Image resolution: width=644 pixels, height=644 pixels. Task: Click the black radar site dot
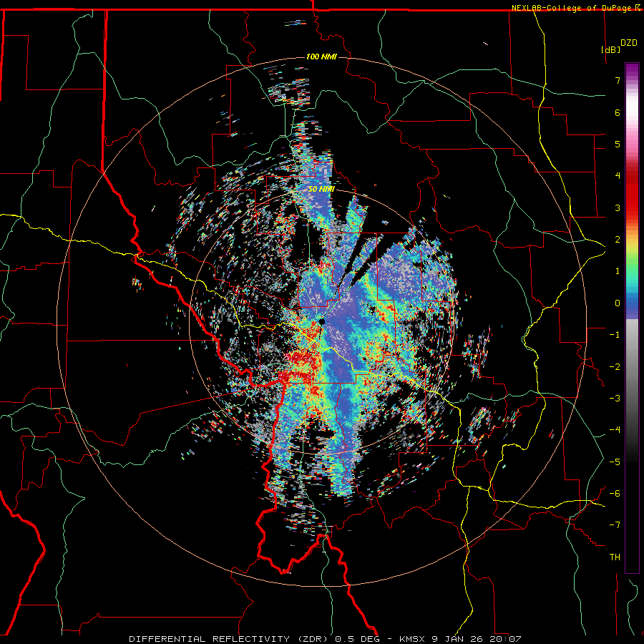click(x=322, y=321)
